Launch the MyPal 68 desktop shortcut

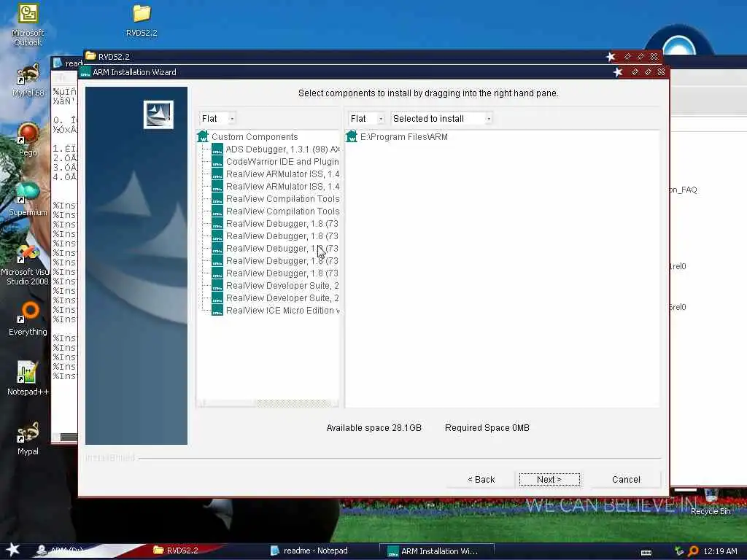(x=28, y=80)
